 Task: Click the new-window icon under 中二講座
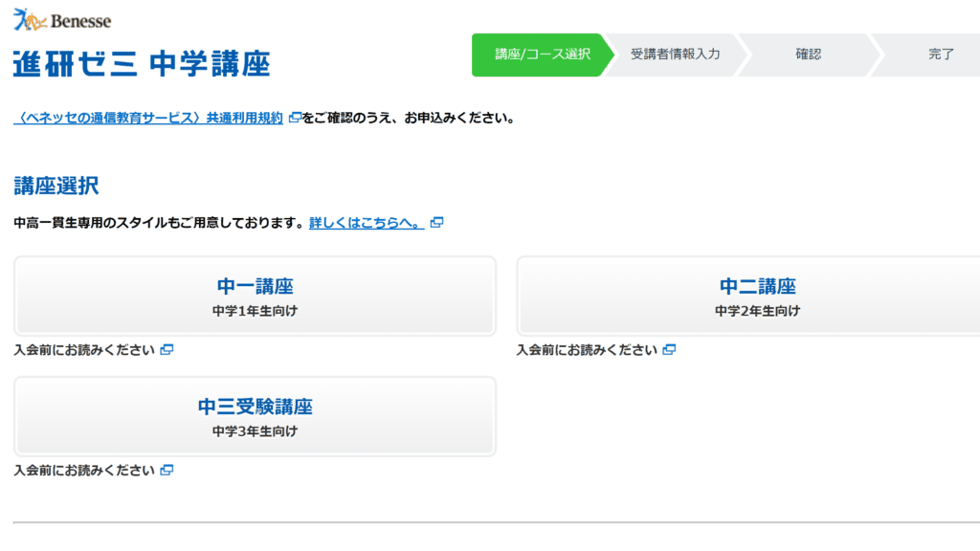coord(669,350)
